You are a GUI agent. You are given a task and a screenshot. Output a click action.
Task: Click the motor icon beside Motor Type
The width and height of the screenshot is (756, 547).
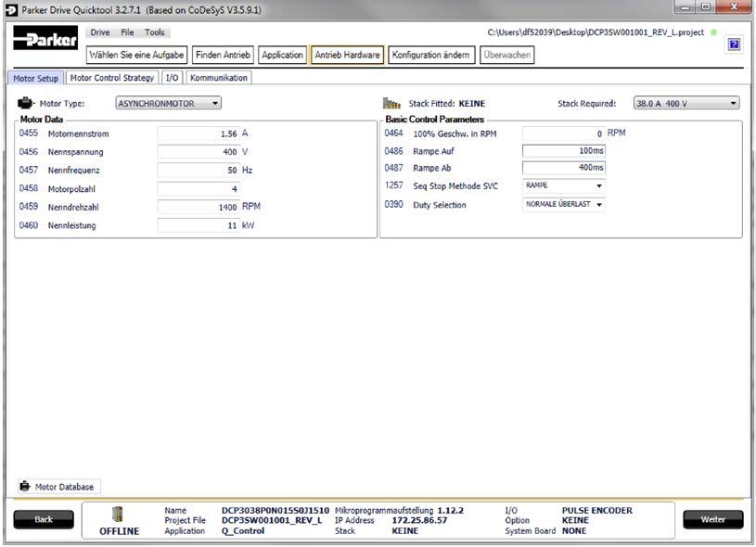click(25, 103)
